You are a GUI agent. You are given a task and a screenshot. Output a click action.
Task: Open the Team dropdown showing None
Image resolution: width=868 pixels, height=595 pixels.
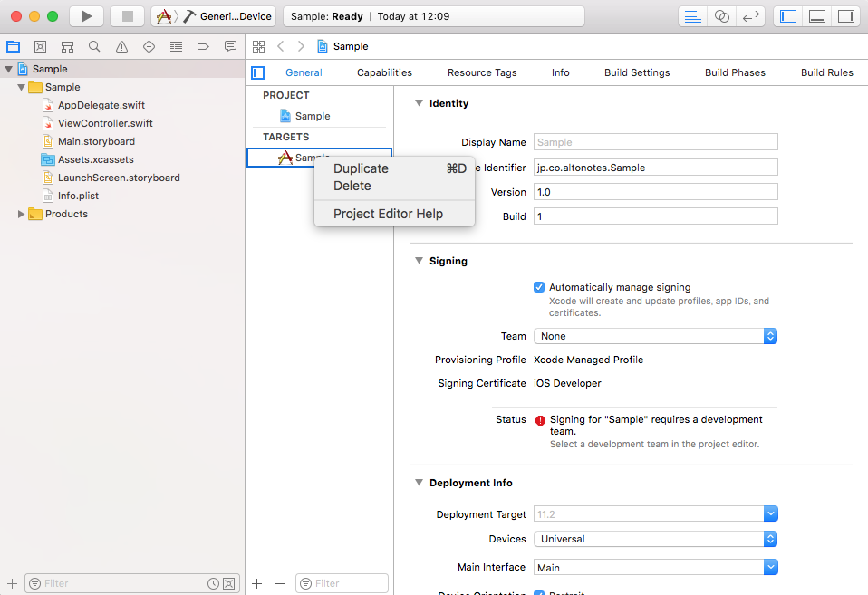click(x=655, y=336)
